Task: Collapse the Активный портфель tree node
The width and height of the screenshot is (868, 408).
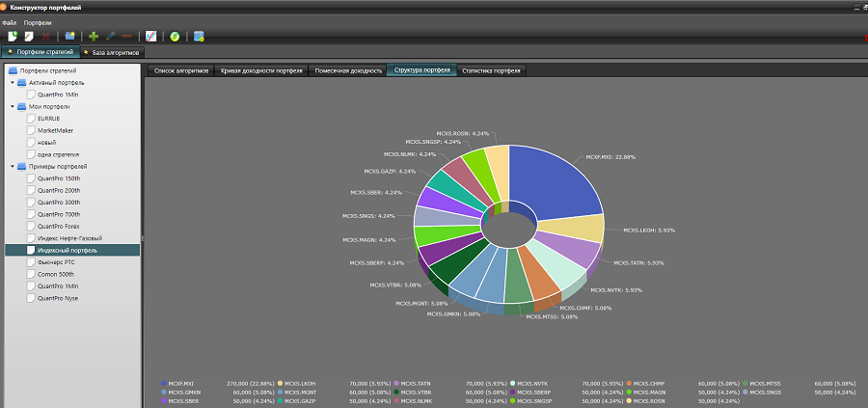Action: pos(12,83)
